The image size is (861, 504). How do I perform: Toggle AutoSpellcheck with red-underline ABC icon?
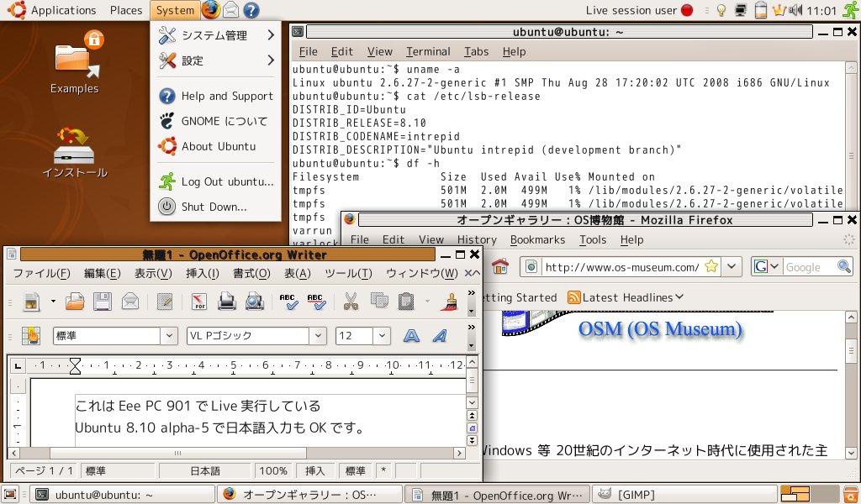point(316,302)
